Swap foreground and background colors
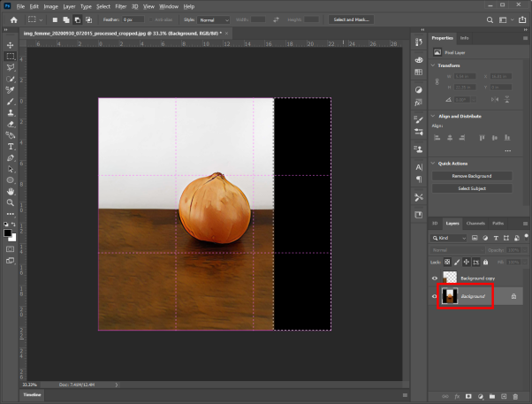Viewport: 532px width, 404px height. coord(13,224)
